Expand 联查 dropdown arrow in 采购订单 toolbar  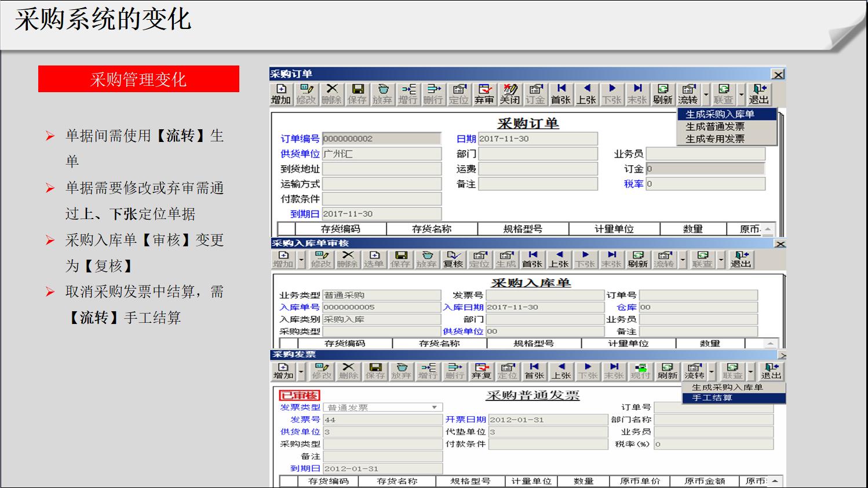coord(741,94)
